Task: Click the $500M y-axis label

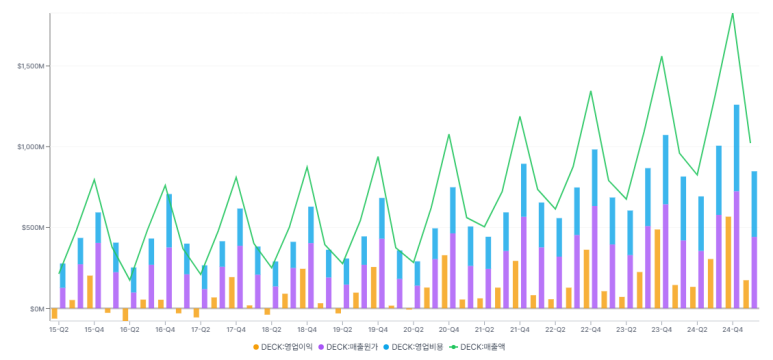Action: coord(34,227)
